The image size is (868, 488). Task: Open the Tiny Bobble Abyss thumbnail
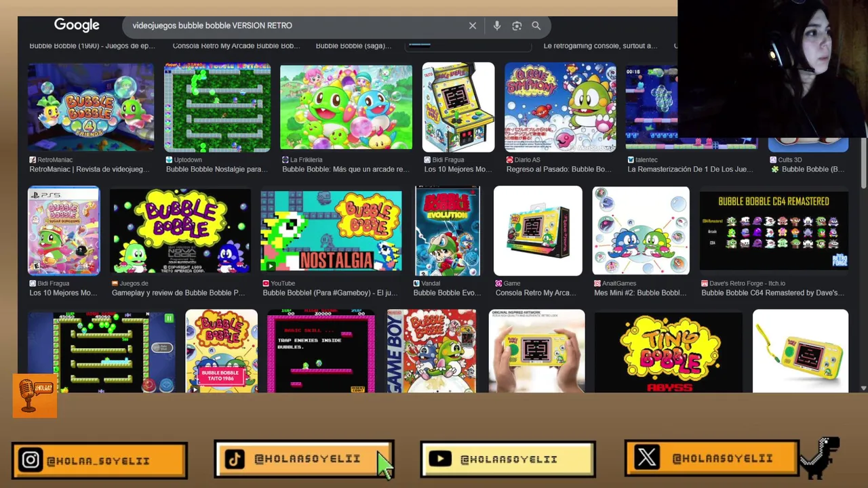tap(669, 351)
